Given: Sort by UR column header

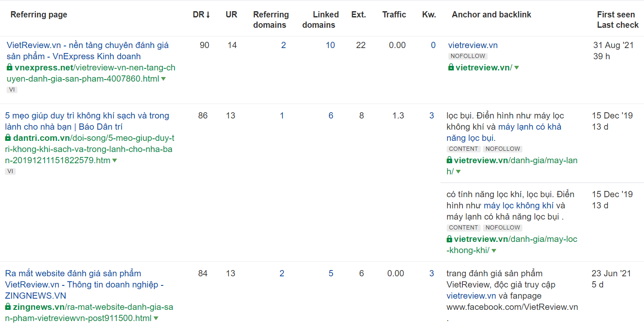Looking at the screenshot, I should pyautogui.click(x=231, y=14).
